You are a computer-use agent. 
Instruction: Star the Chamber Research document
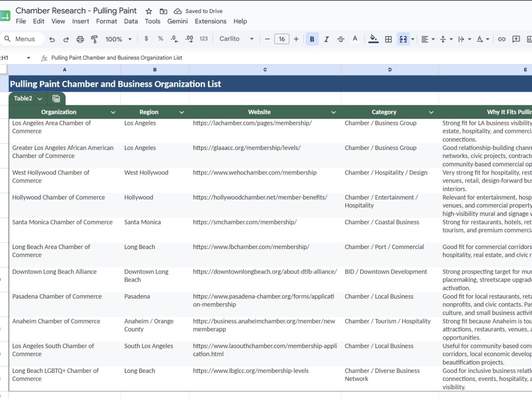[x=148, y=11]
